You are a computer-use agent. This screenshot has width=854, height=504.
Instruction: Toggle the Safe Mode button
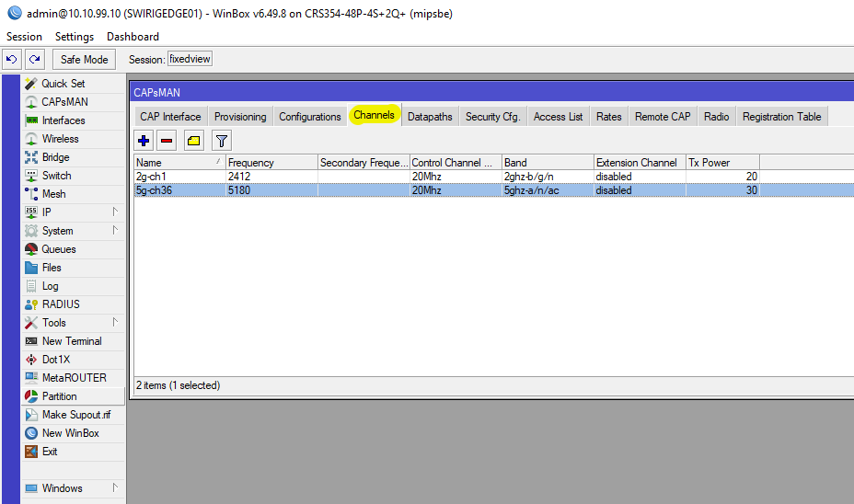tap(84, 60)
